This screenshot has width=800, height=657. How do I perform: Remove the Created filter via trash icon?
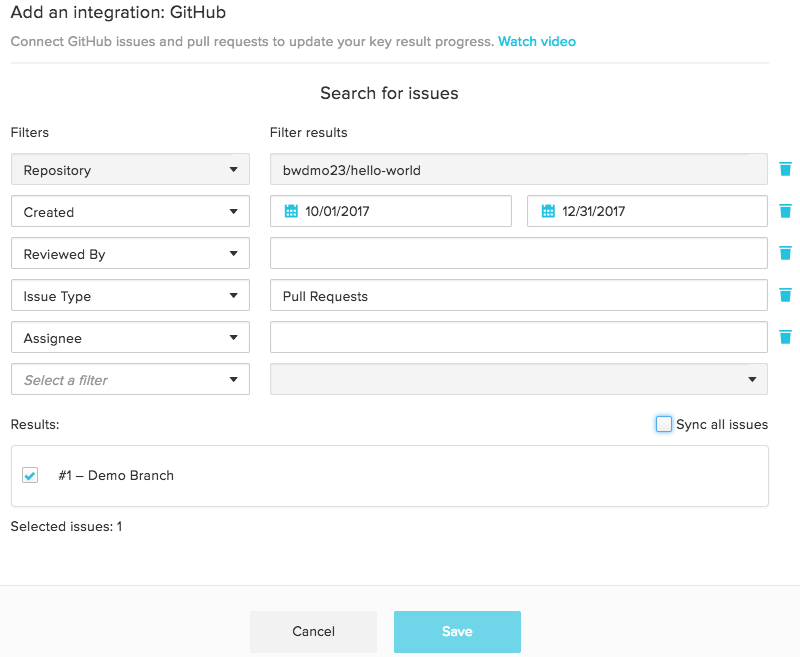(785, 211)
